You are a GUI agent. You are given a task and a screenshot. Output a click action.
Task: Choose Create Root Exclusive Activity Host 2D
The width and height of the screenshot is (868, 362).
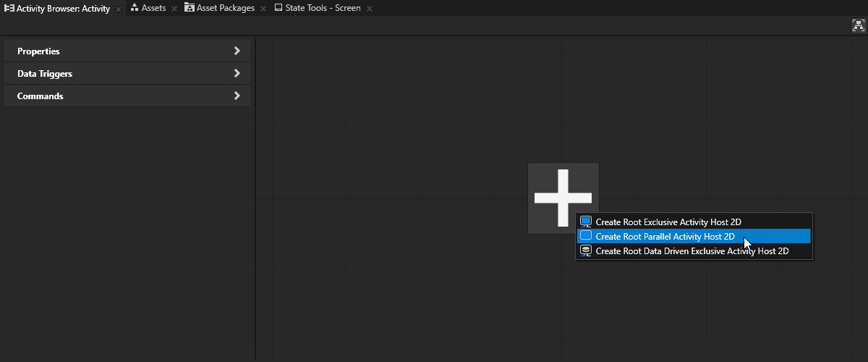694,222
